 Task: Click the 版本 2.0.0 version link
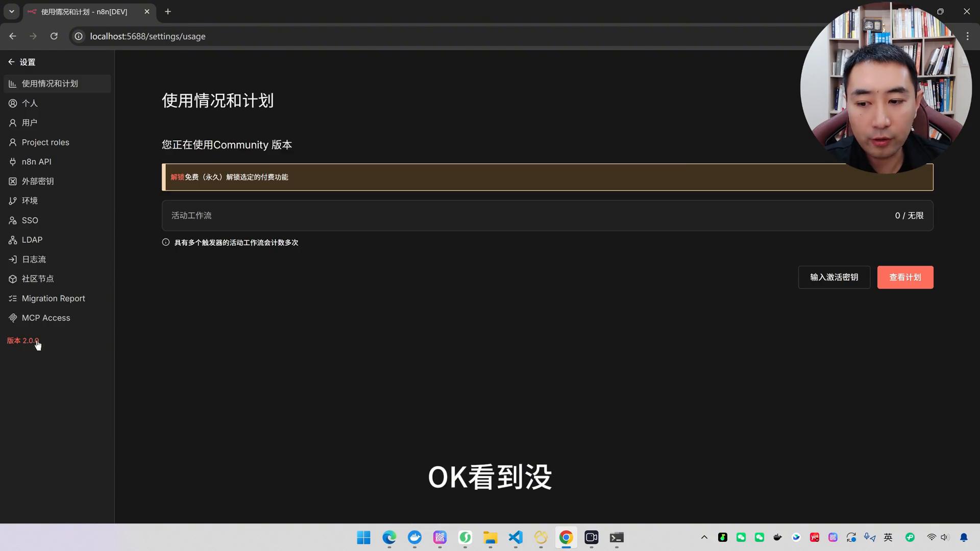click(22, 341)
